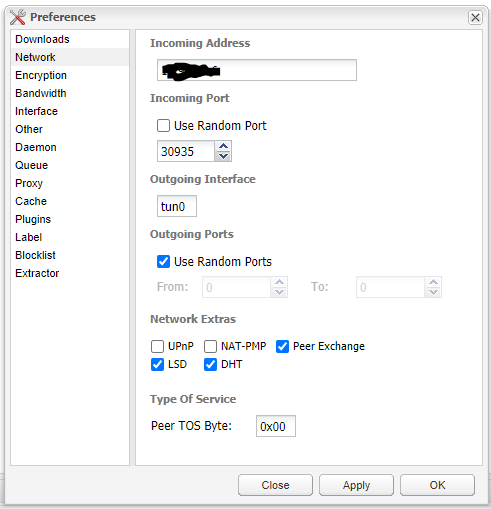The height and width of the screenshot is (509, 491).
Task: Confirm settings with OK button
Action: click(x=437, y=485)
